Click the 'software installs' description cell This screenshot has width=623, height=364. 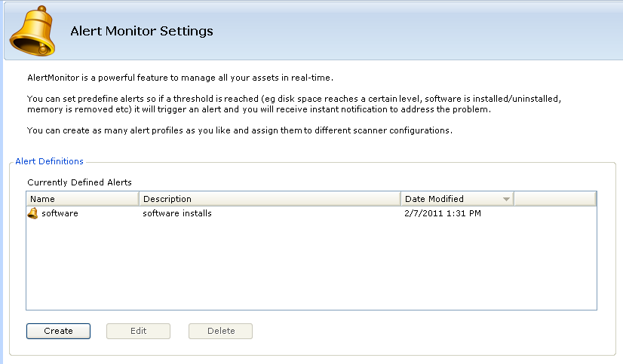pyautogui.click(x=177, y=213)
